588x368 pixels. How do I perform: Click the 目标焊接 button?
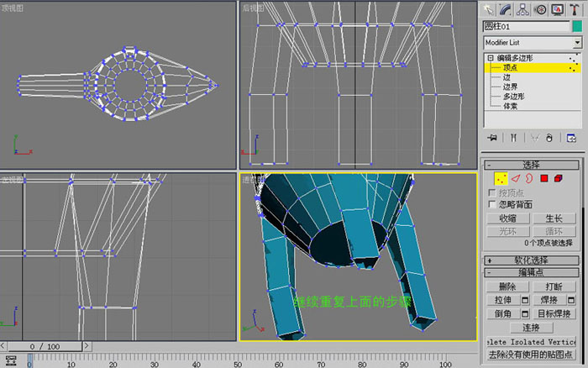[554, 313]
